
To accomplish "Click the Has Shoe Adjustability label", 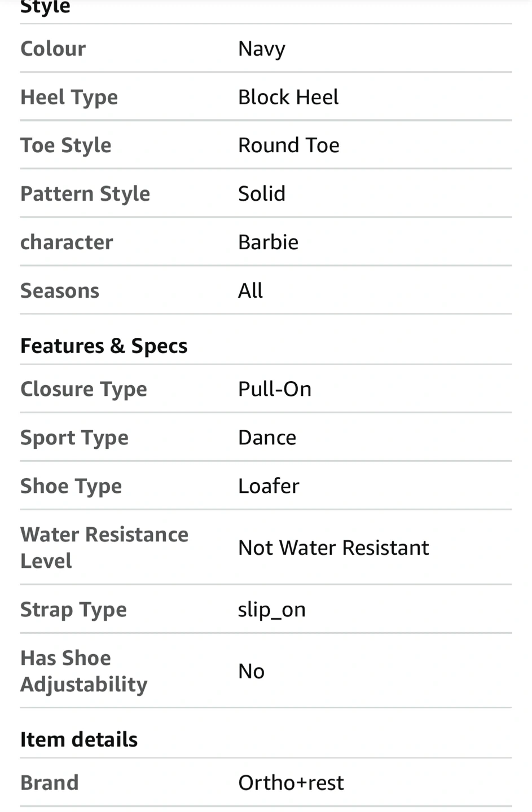I will tap(84, 671).
